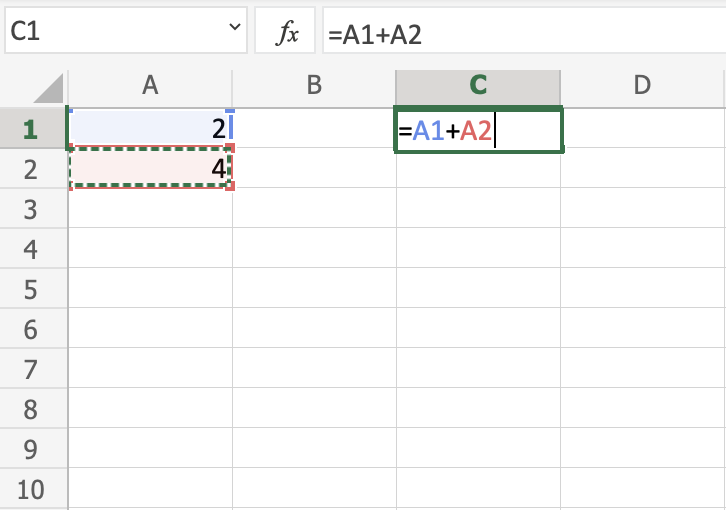Select row 10 header
Screen dimensions: 726x510
tap(30, 489)
